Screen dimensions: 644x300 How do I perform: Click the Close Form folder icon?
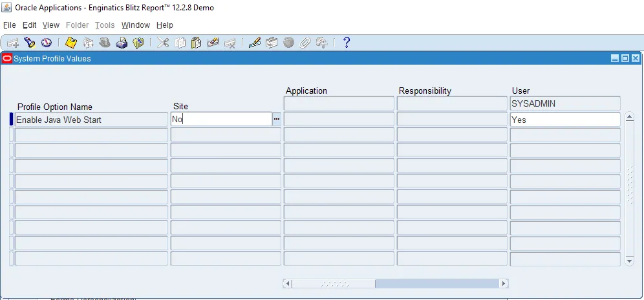pyautogui.click(x=138, y=43)
